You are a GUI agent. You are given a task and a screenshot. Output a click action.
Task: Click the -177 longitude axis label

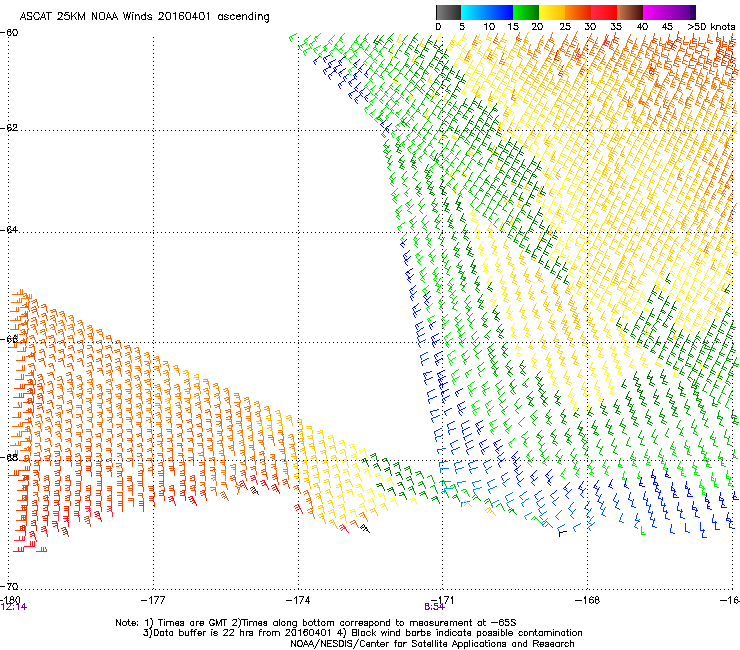coord(153,599)
